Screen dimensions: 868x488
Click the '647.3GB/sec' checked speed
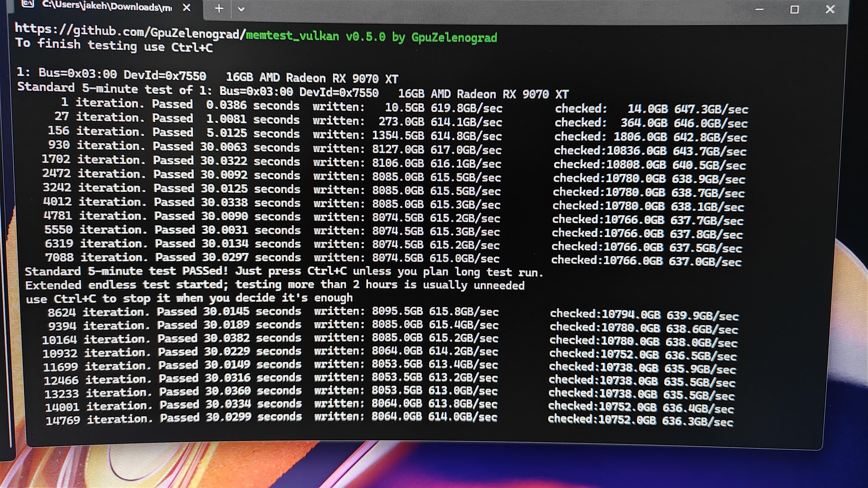pyautogui.click(x=711, y=109)
